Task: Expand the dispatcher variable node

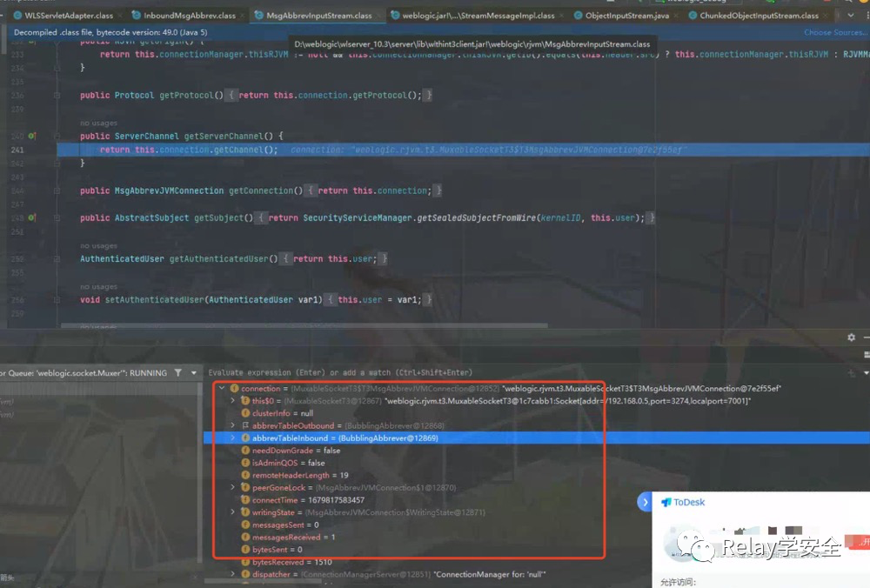Action: [233, 574]
